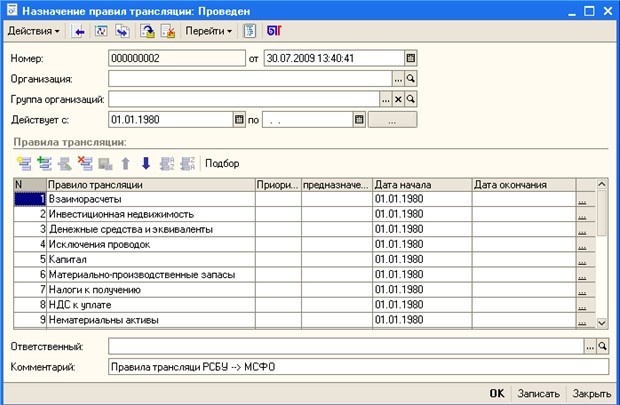Click the БГ toolbar icon
The height and width of the screenshot is (405, 620).
click(274, 31)
